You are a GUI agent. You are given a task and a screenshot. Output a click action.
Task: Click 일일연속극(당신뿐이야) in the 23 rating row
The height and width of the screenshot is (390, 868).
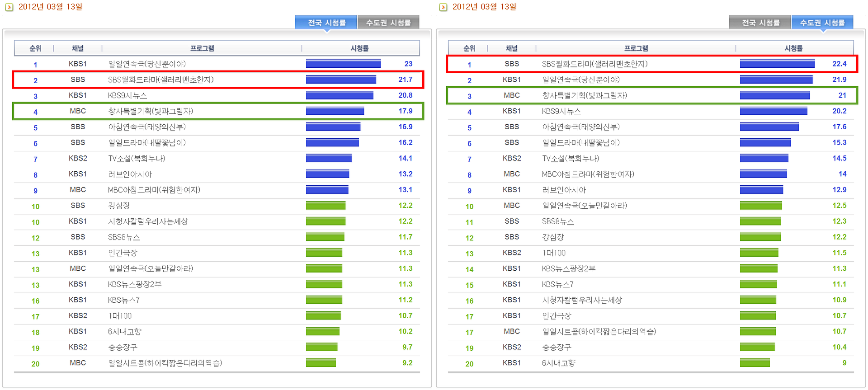pyautogui.click(x=147, y=64)
